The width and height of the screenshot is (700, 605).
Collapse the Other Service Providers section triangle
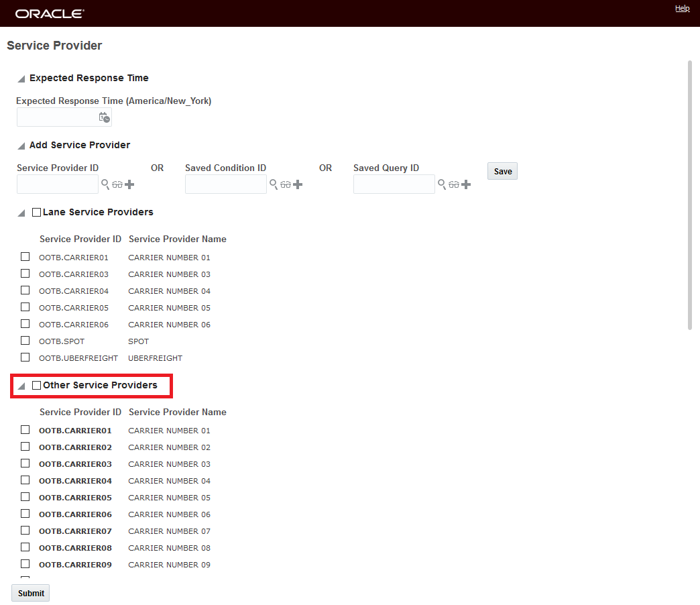(x=21, y=386)
